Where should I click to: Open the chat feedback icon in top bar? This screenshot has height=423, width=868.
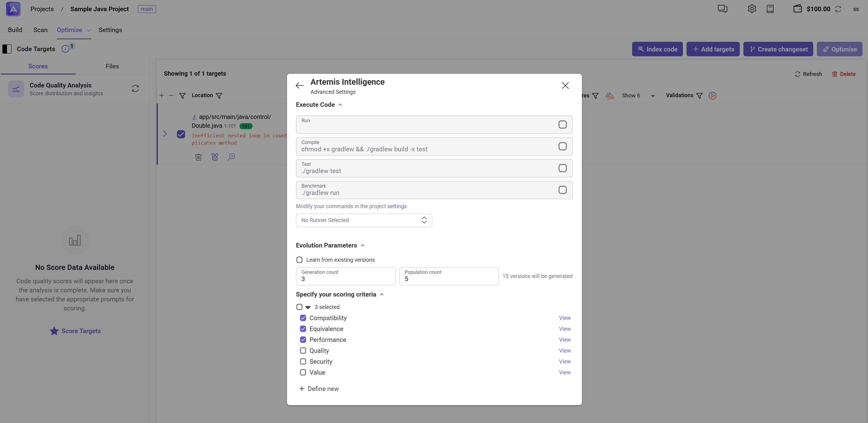click(723, 9)
